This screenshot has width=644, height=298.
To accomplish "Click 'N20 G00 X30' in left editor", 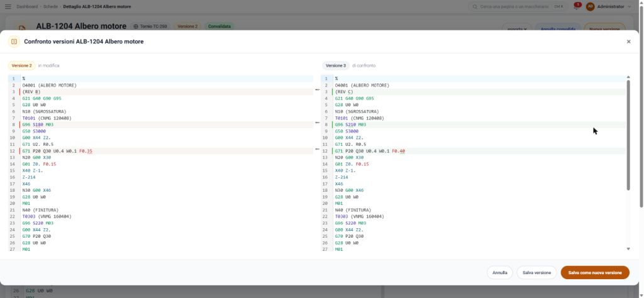I will [36, 158].
